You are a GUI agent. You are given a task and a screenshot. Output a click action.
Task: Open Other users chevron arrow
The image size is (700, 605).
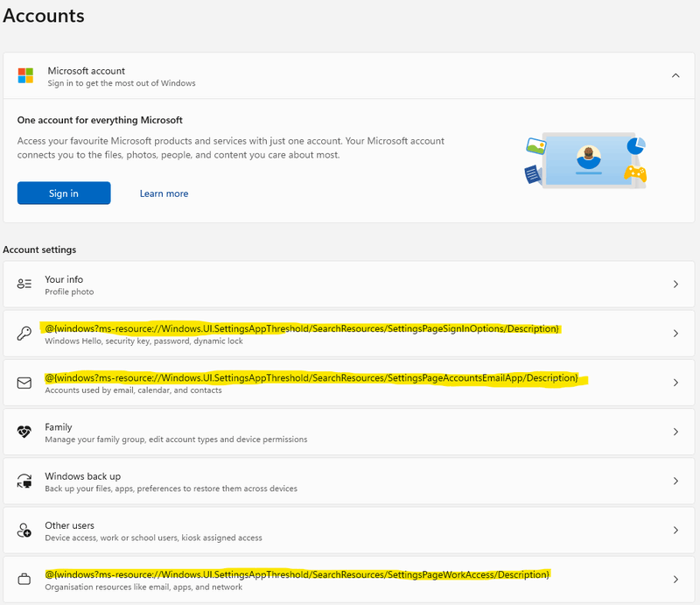click(x=675, y=530)
